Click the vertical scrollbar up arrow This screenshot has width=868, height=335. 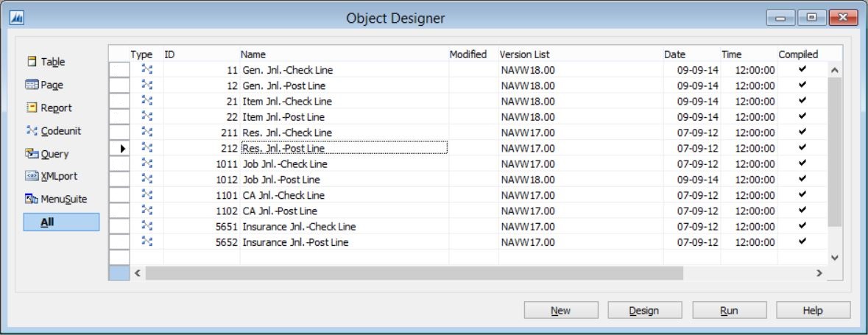pos(835,71)
